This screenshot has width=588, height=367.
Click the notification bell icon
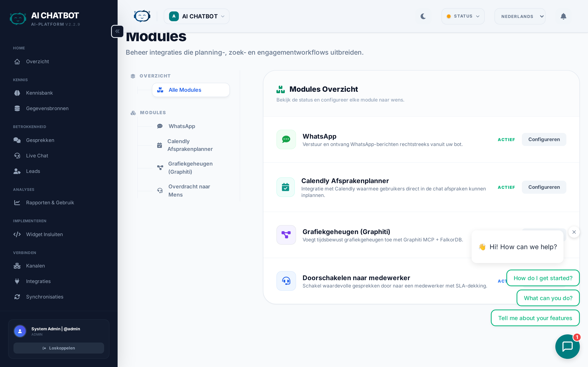tap(563, 16)
